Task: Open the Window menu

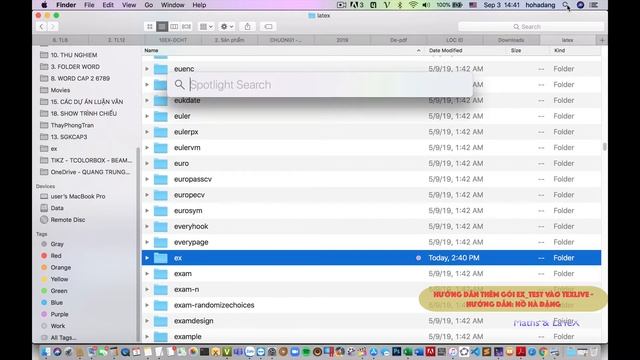Action: [172, 5]
